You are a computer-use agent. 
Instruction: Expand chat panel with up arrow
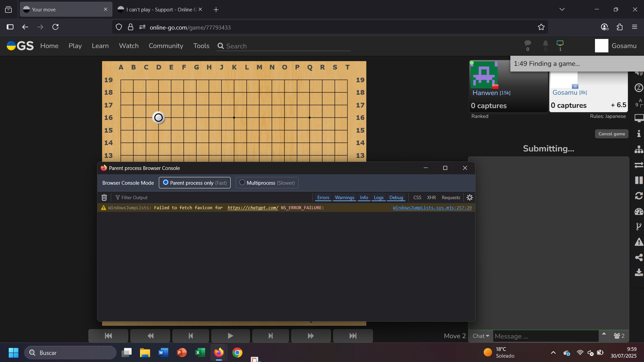click(x=604, y=334)
